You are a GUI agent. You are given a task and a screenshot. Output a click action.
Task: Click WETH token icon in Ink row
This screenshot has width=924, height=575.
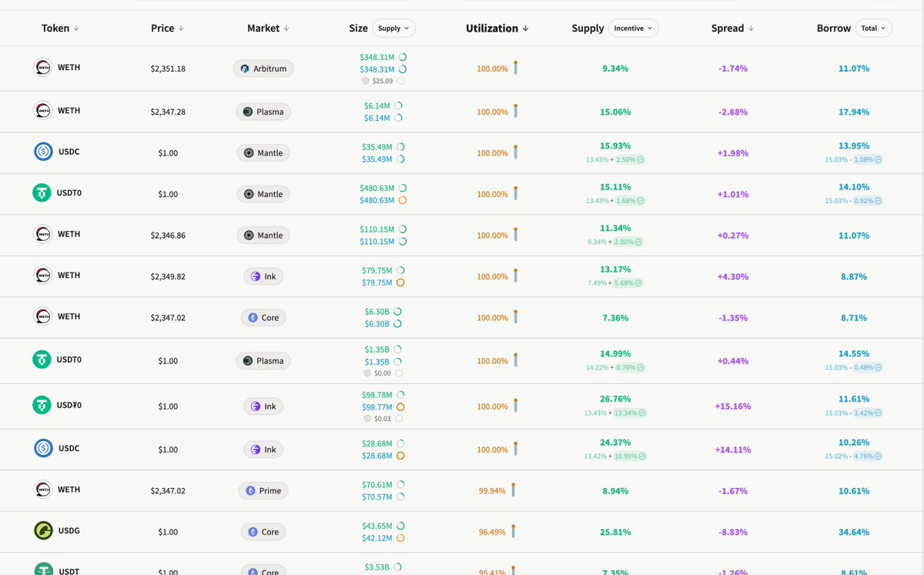pyautogui.click(x=43, y=276)
